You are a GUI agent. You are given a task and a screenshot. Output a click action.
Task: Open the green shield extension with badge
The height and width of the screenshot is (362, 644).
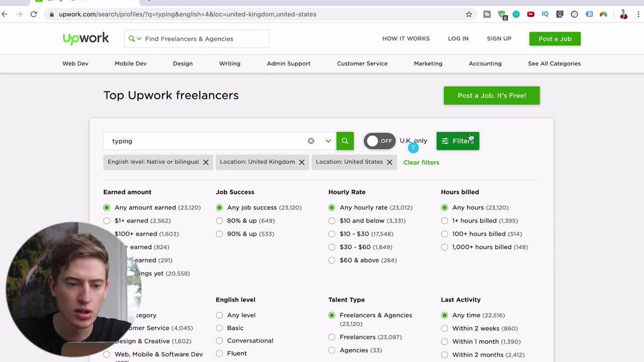coord(502,15)
